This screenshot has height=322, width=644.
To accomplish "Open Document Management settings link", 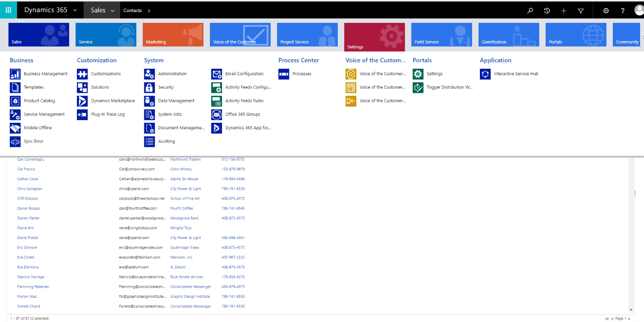I will (181, 128).
